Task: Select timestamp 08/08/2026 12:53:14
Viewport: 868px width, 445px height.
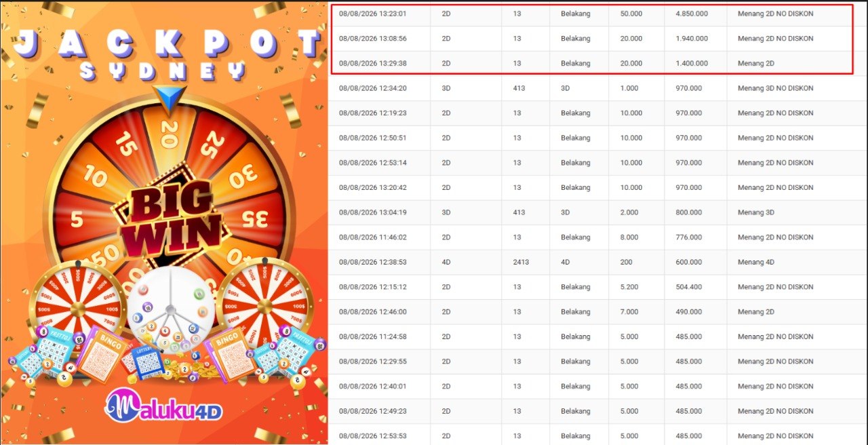Action: [372, 163]
